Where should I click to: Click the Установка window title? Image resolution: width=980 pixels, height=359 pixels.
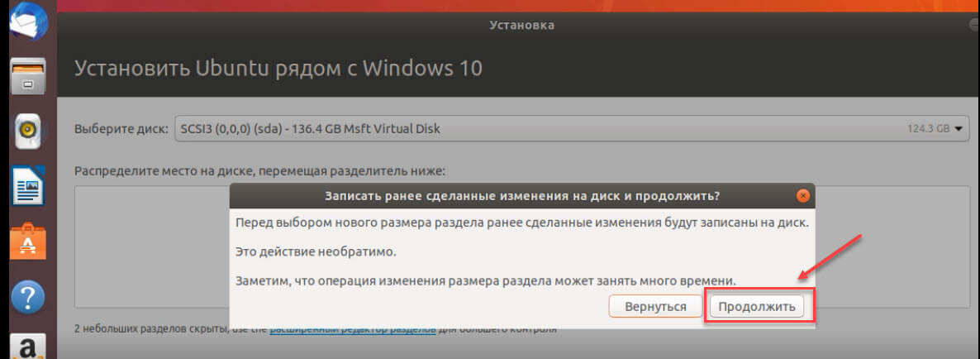(522, 26)
